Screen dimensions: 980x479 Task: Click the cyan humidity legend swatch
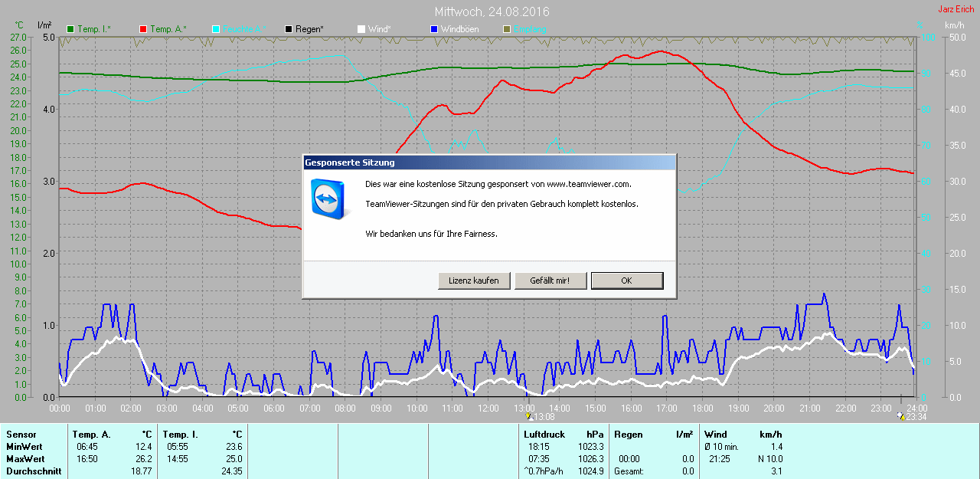(215, 29)
